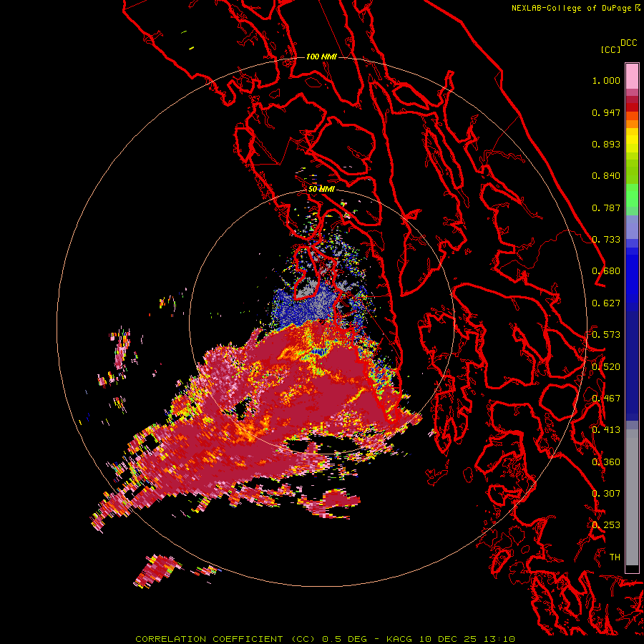Click the 0.787 scale value
This screenshot has width=644, height=644.
(606, 208)
